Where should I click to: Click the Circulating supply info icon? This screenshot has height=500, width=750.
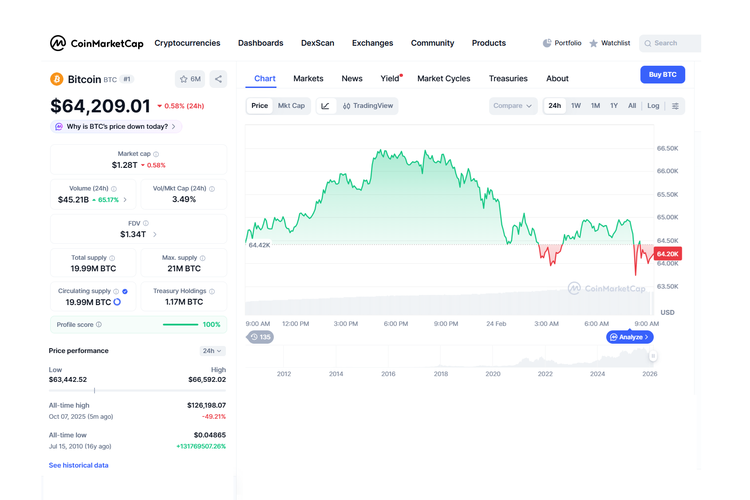116,291
